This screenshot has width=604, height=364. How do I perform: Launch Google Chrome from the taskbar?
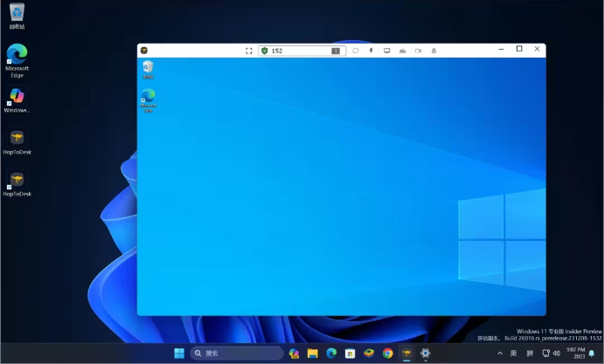387,354
